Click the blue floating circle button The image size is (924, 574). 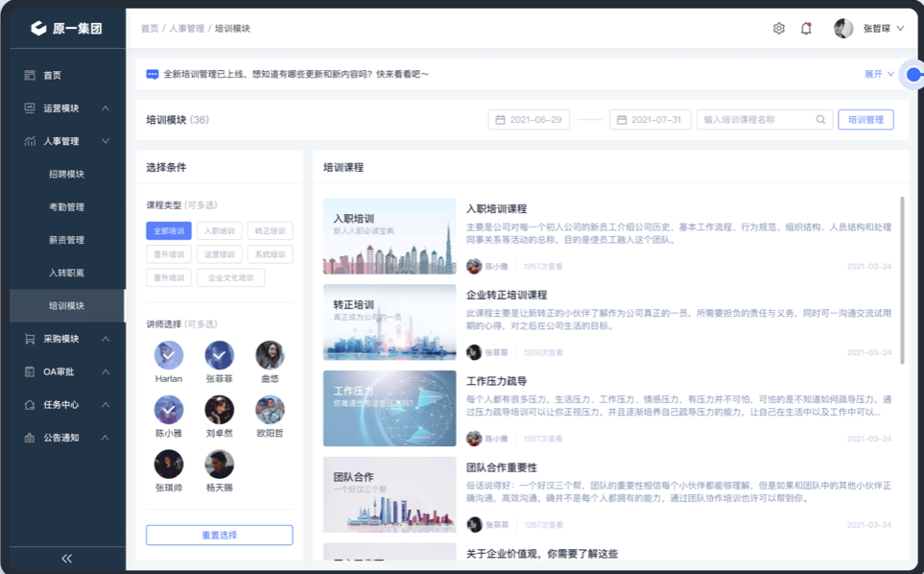tap(914, 74)
